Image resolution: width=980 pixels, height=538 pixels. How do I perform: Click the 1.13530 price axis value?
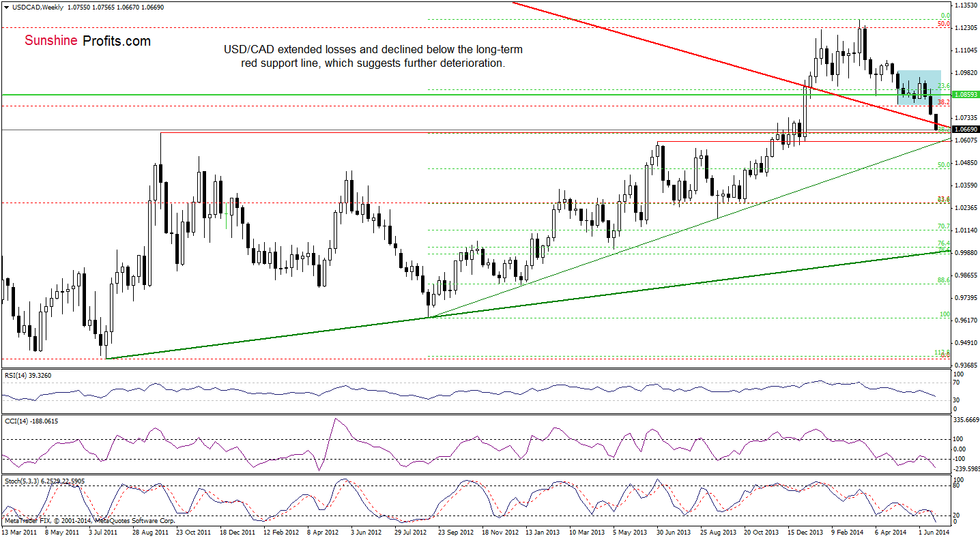[966, 5]
